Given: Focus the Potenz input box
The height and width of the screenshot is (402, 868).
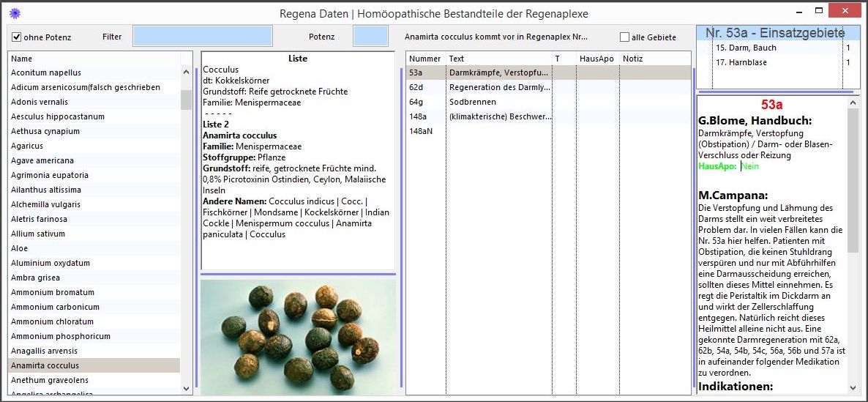Looking at the screenshot, I should click(x=370, y=36).
